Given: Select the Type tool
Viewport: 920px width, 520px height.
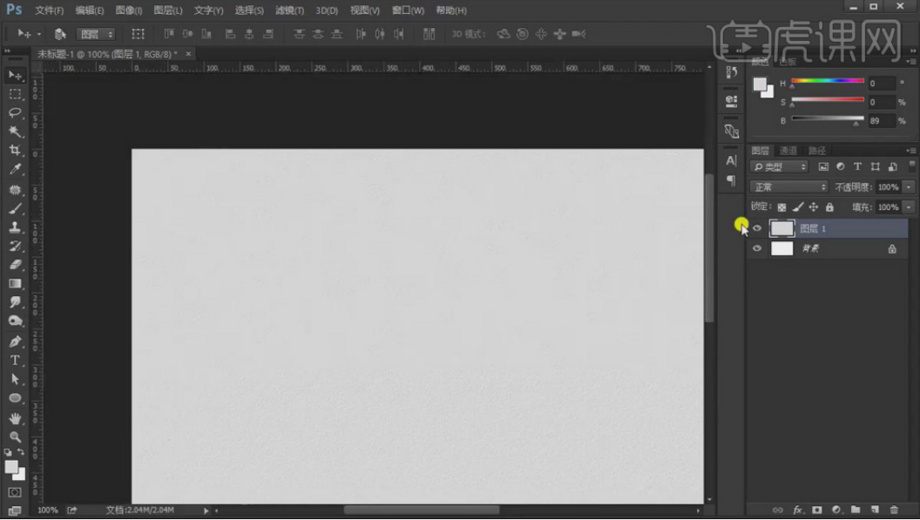Looking at the screenshot, I should coord(15,360).
